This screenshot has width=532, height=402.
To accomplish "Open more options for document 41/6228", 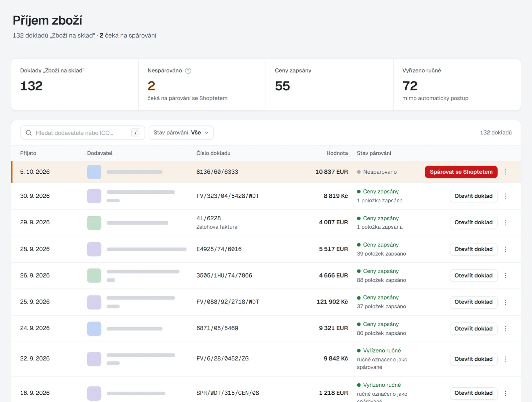I will 506,223.
